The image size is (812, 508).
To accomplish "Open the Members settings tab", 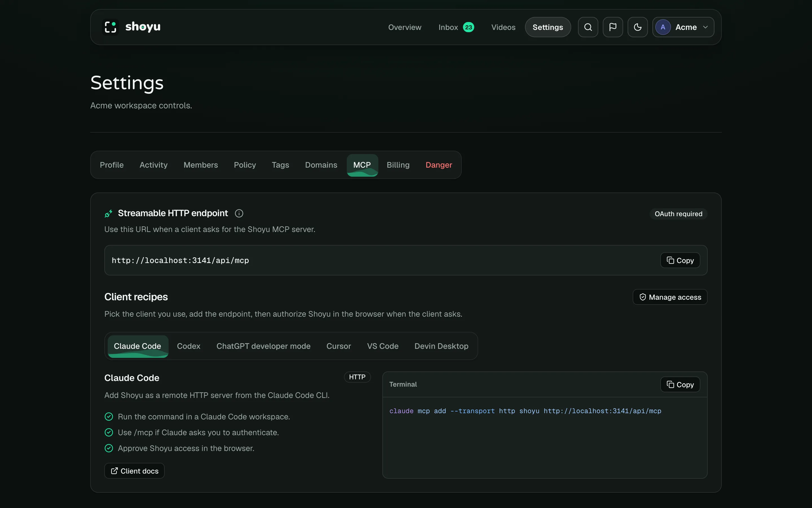I will (x=201, y=165).
